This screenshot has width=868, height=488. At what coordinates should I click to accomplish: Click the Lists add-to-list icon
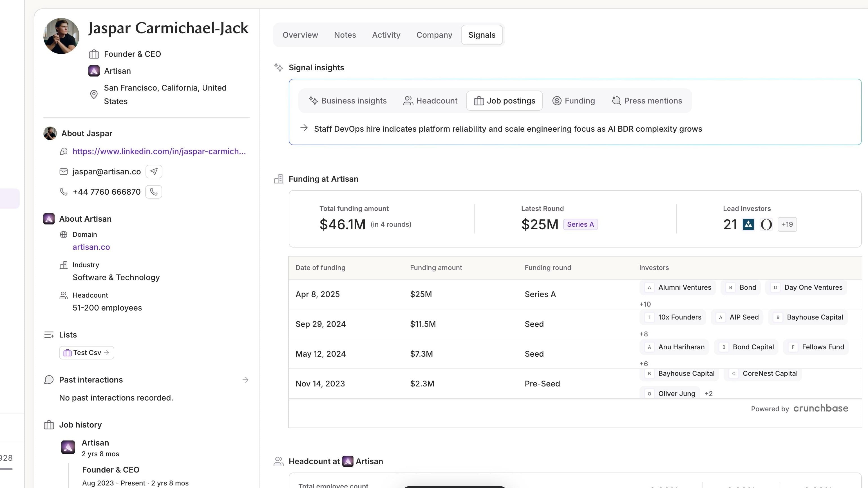49,335
